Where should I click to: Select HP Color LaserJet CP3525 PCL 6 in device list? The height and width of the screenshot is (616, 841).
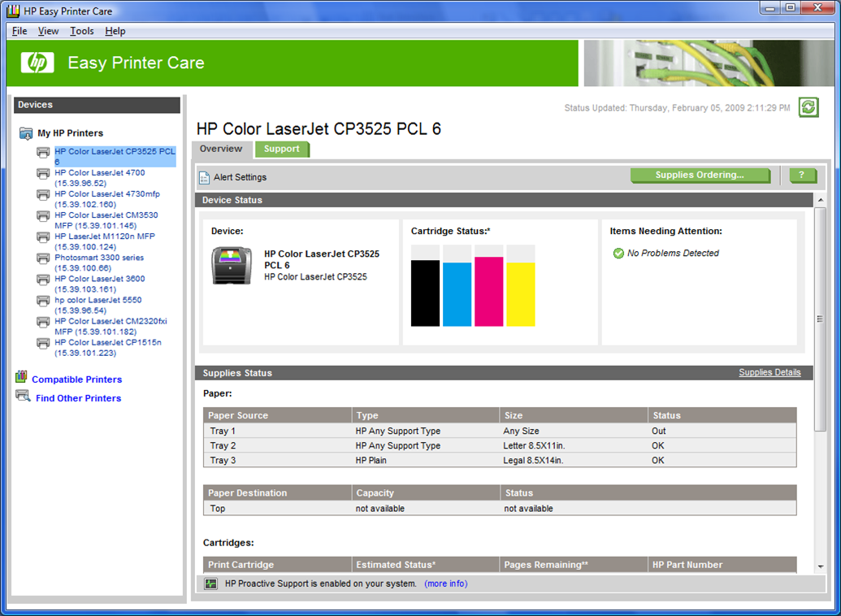point(115,157)
